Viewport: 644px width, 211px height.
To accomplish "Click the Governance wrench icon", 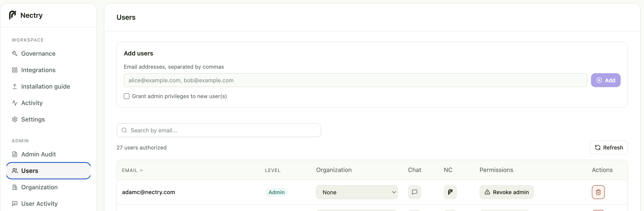I will 15,54.
